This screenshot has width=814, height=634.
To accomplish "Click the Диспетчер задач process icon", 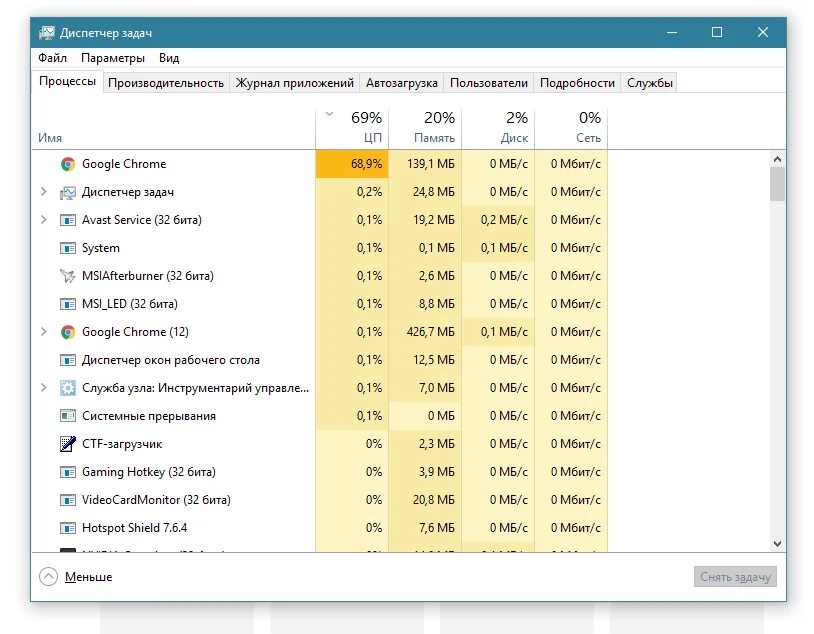I will pyautogui.click(x=67, y=193).
